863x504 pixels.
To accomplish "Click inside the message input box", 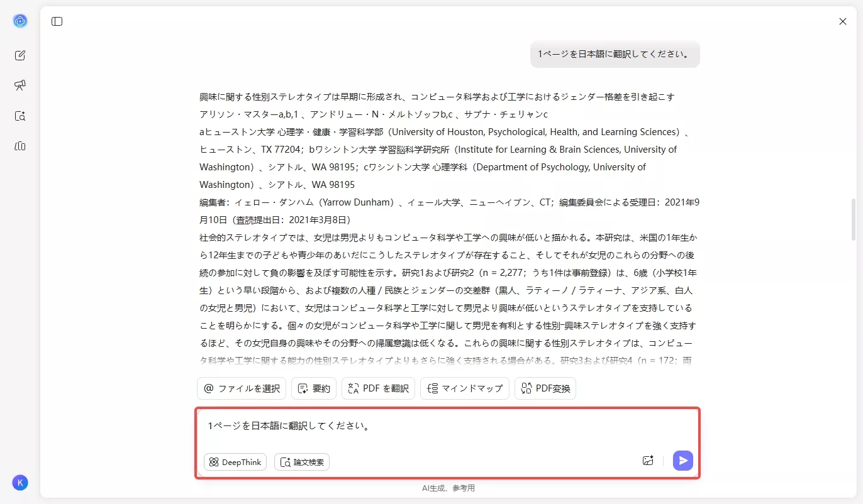I will (x=440, y=426).
